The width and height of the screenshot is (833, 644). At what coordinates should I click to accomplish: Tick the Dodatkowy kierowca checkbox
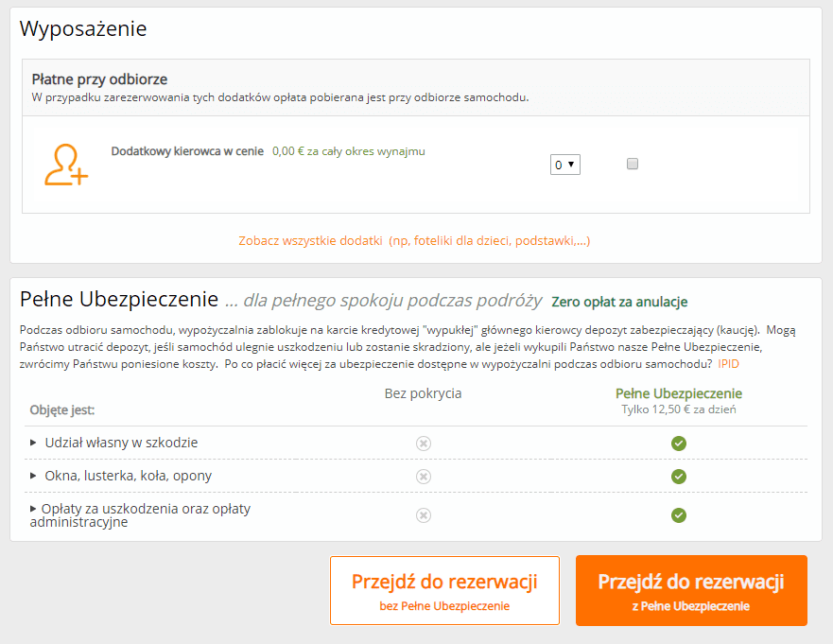633,164
